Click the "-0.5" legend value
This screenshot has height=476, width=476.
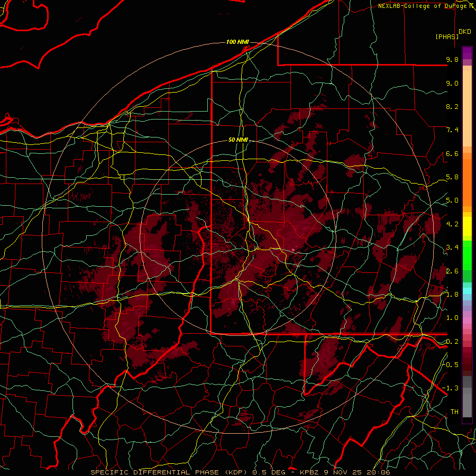click(451, 364)
